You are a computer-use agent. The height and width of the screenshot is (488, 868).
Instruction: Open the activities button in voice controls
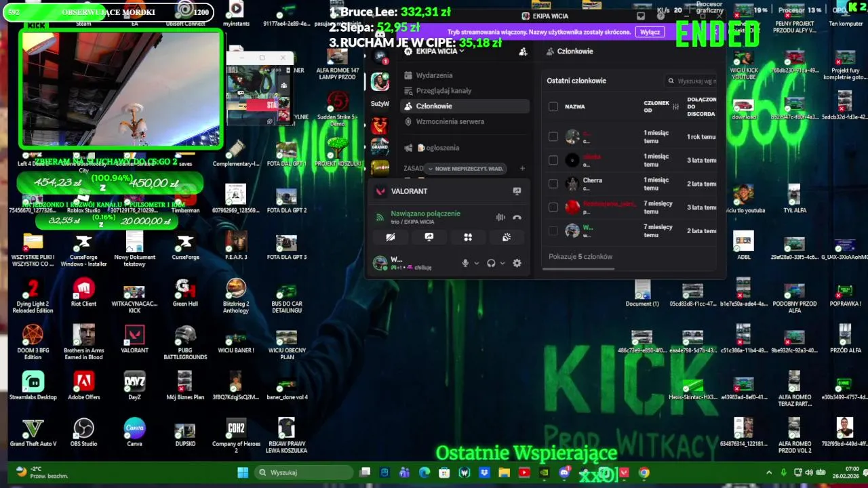(467, 237)
